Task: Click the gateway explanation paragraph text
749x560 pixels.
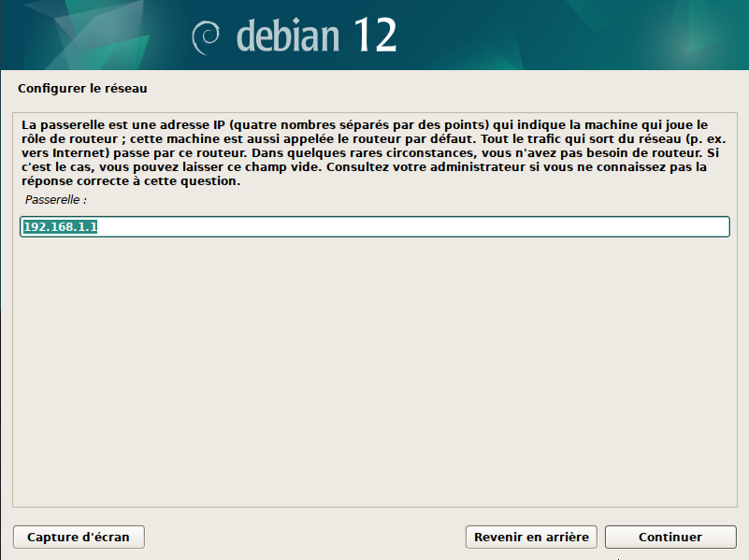Action: click(x=373, y=152)
